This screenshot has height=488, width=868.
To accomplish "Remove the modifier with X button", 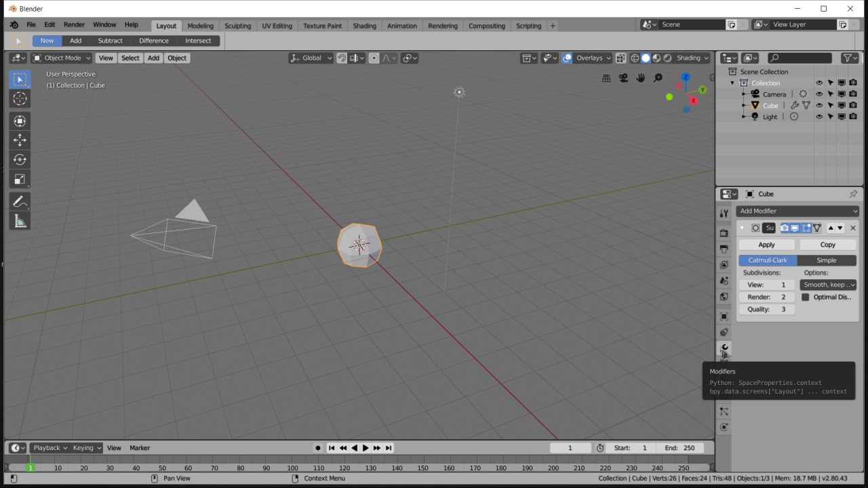I will 852,228.
